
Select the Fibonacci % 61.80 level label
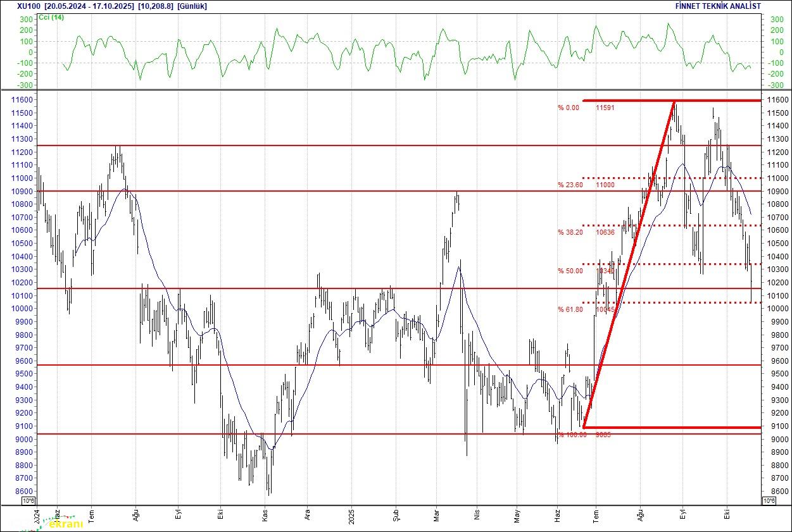(x=570, y=309)
